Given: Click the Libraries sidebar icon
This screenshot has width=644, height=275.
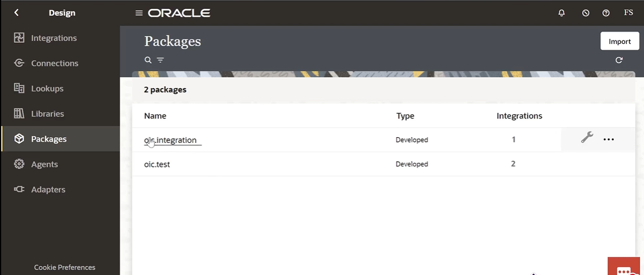Looking at the screenshot, I should click(19, 113).
